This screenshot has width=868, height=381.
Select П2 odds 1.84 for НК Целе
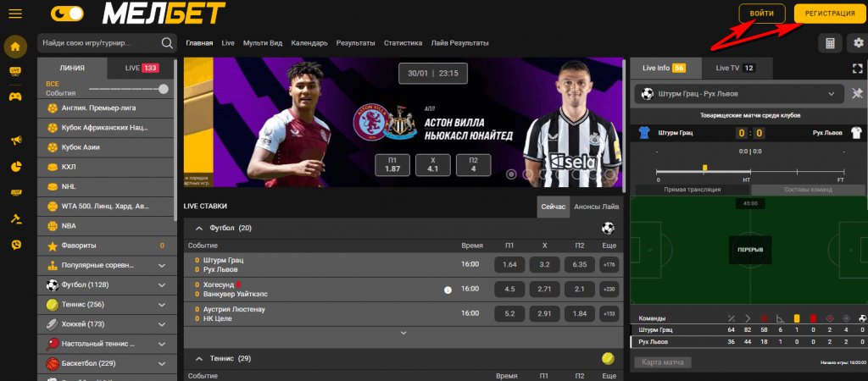[580, 313]
